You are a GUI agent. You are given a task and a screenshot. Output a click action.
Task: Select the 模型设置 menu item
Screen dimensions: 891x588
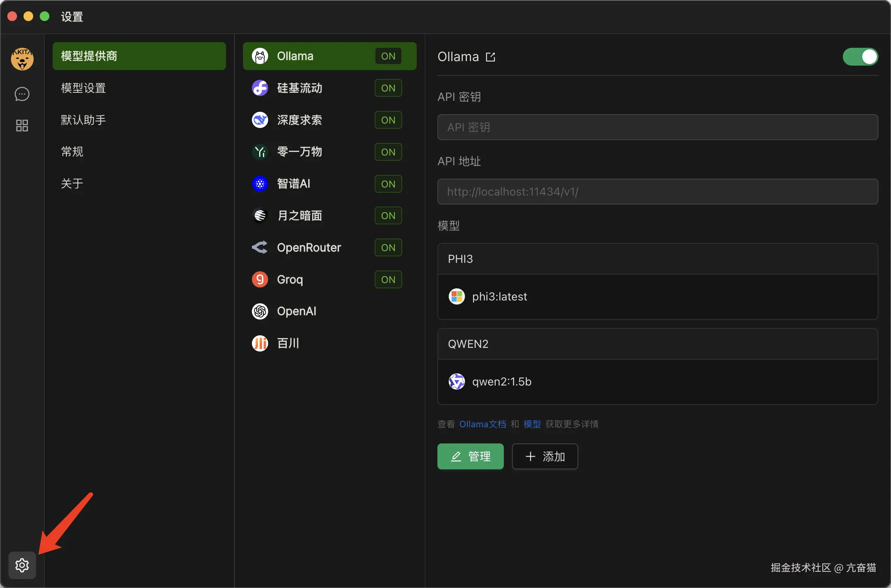click(x=83, y=88)
